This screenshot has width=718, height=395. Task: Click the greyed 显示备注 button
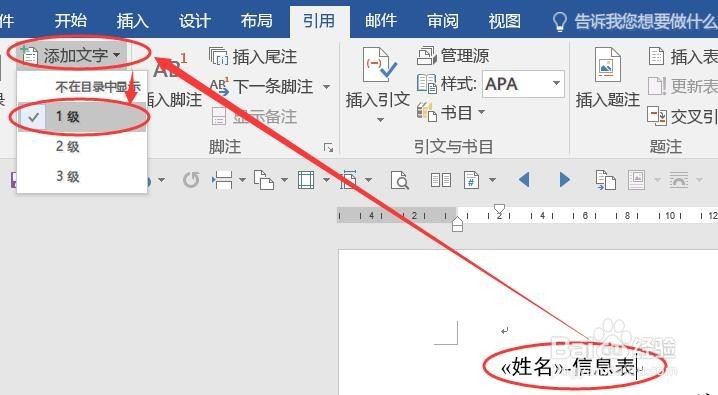pos(255,116)
